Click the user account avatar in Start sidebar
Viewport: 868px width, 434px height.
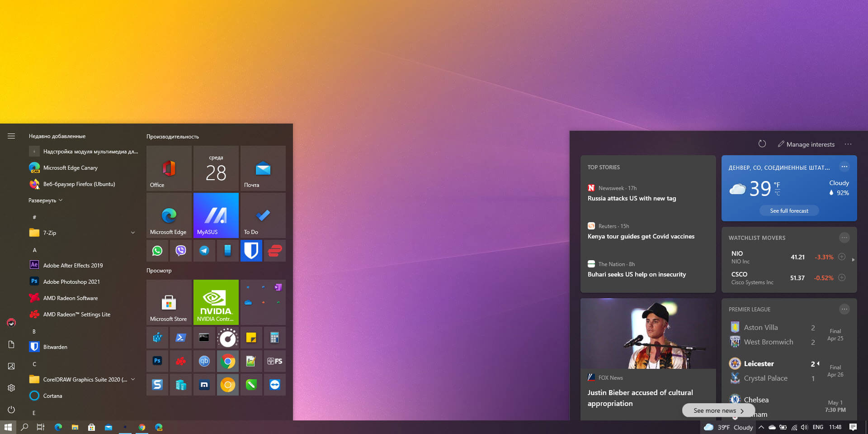[11, 323]
